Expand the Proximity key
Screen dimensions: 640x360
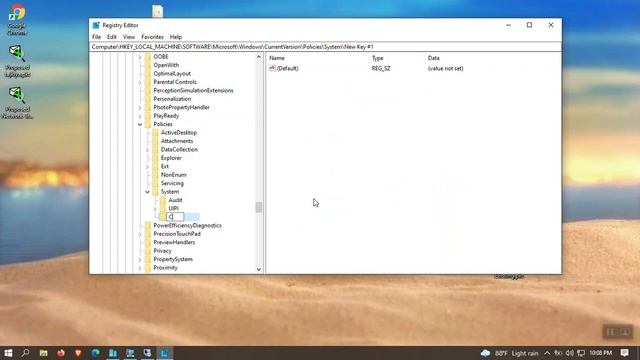click(x=140, y=268)
